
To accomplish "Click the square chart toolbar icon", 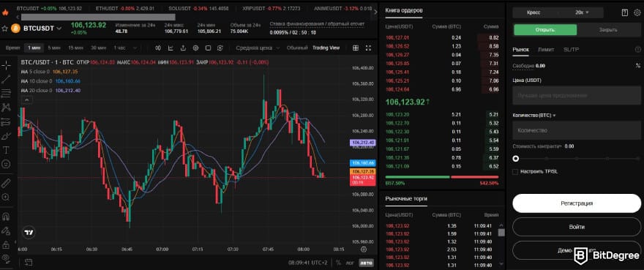I will click(x=208, y=48).
